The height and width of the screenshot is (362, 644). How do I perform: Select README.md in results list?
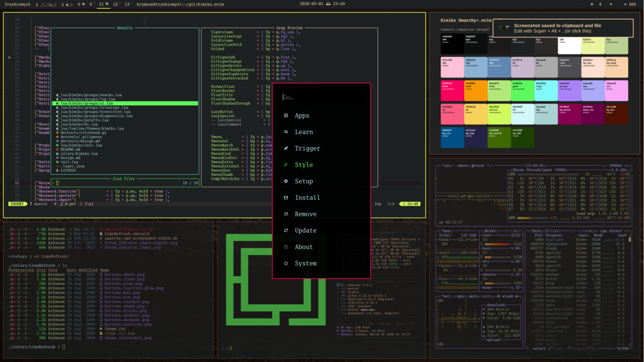(70, 149)
